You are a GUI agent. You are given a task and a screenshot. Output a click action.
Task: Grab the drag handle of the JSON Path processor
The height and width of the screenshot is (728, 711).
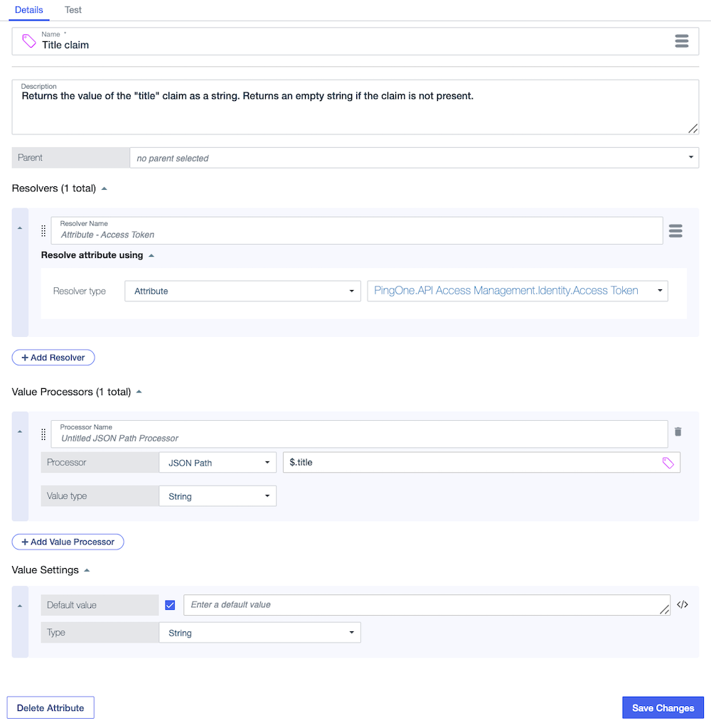[43, 433]
